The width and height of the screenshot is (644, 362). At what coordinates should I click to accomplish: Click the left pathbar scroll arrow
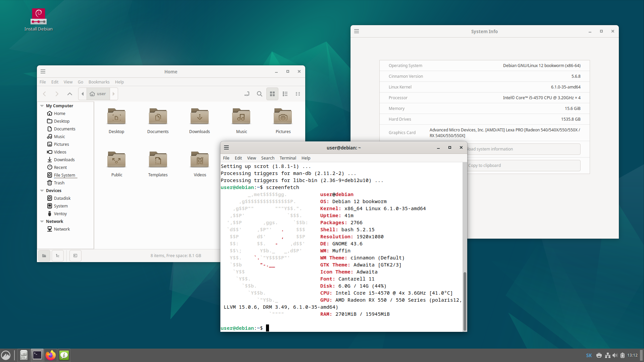[83, 94]
